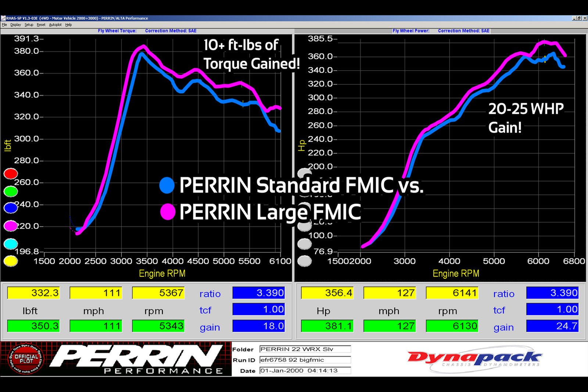Open the Display menu
The image size is (588, 392).
[15, 25]
